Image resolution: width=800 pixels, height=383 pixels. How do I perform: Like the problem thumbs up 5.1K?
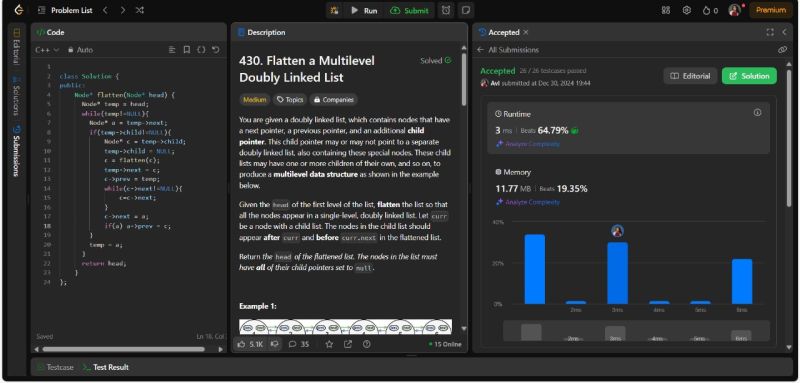(x=251, y=344)
